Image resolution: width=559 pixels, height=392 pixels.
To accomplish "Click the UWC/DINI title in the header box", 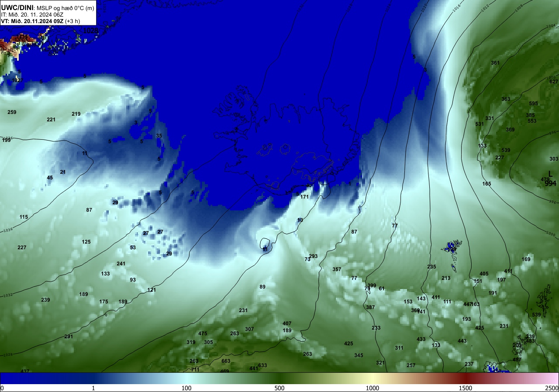I will tap(17, 7).
